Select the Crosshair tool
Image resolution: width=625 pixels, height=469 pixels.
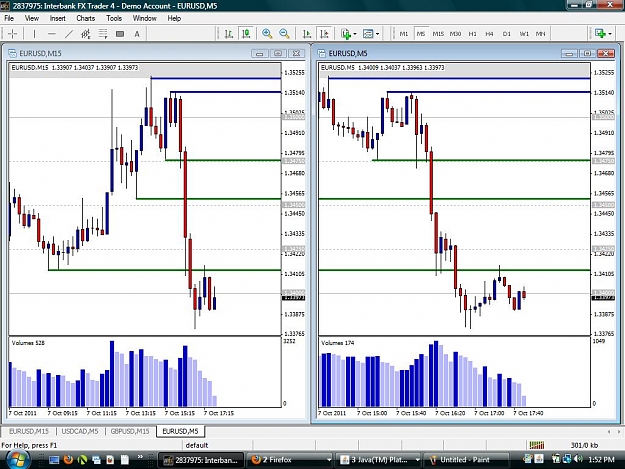pyautogui.click(x=12, y=34)
